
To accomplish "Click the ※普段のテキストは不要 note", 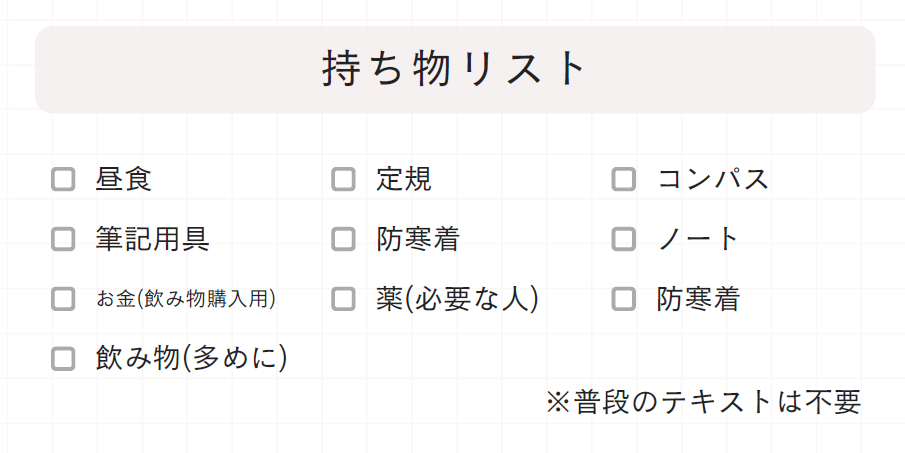I will (703, 402).
